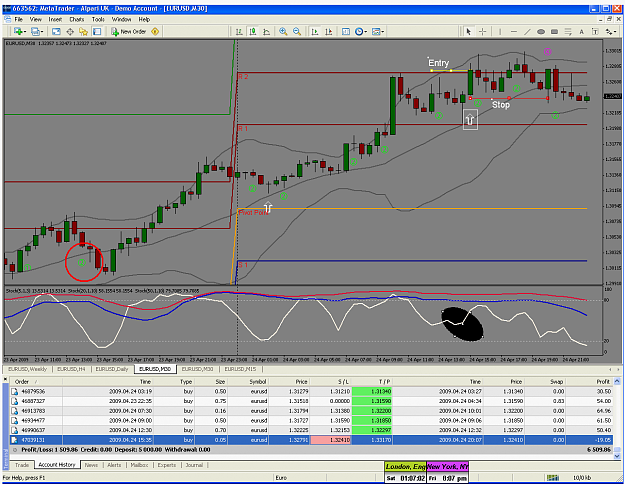This screenshot has width=625, height=484.
Task: Open the Experts terminal tab
Action: (x=167, y=465)
